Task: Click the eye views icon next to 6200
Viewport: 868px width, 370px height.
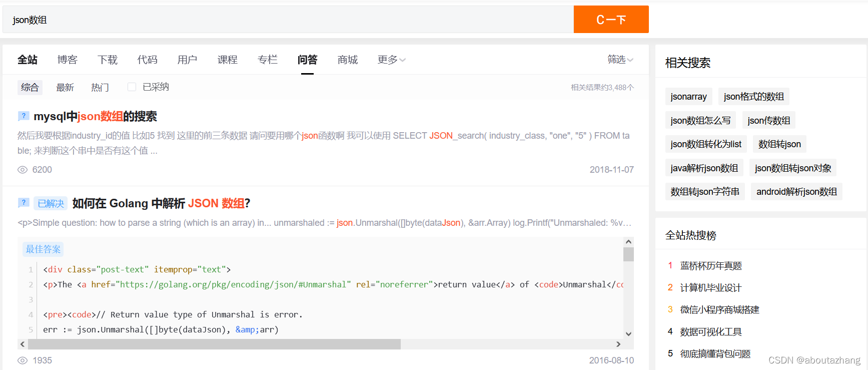Action: (x=23, y=170)
